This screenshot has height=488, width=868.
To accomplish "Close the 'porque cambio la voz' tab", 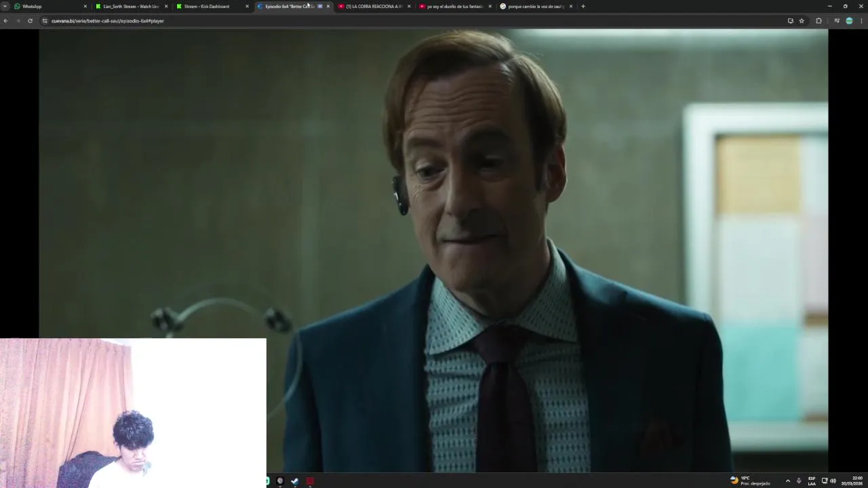I will point(571,6).
